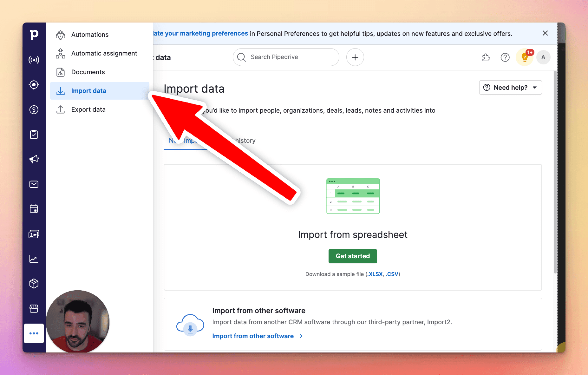The width and height of the screenshot is (588, 375).
Task: Open the lightbulb Sales Assistant notifications
Action: tap(525, 57)
